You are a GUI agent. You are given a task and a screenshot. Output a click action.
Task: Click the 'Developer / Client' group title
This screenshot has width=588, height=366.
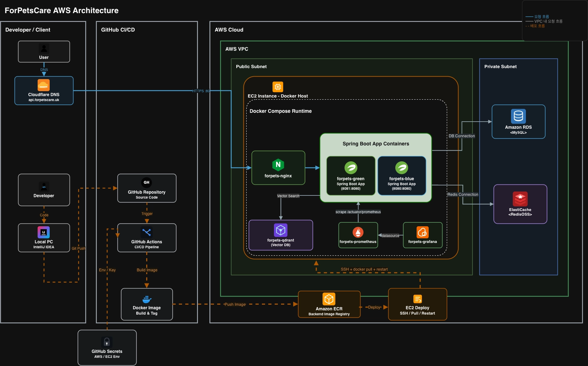pos(28,30)
